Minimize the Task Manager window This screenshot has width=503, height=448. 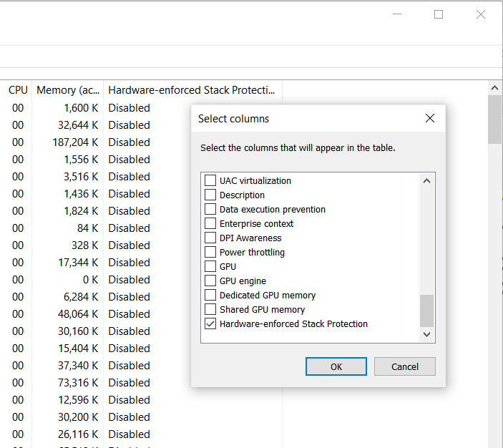[x=397, y=14]
